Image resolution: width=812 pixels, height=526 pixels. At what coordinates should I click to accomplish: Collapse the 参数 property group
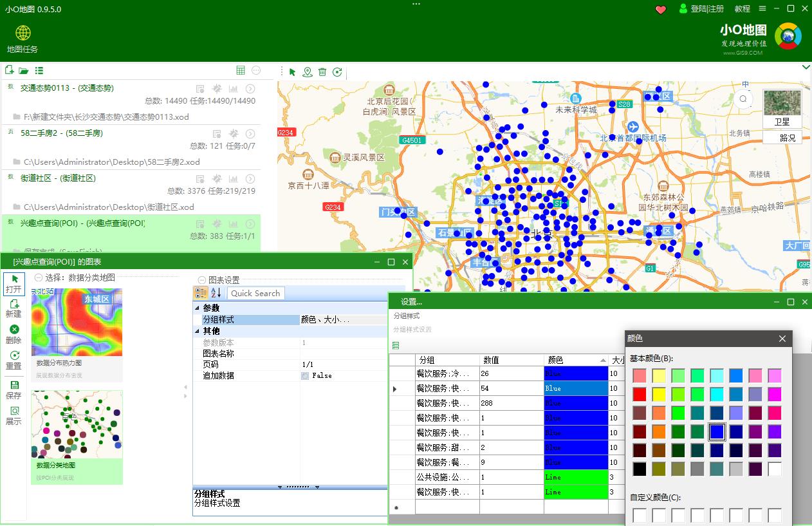[198, 309]
